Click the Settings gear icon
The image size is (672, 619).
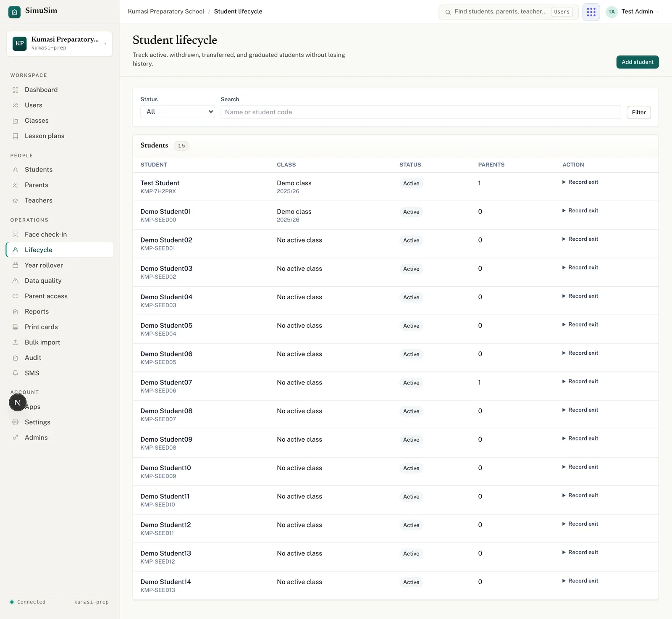tap(16, 422)
